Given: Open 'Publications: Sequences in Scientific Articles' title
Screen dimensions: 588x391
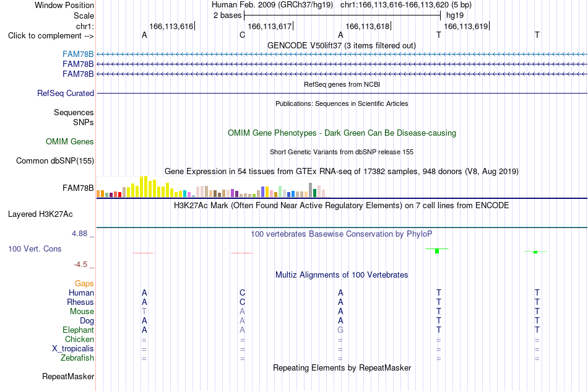Looking at the screenshot, I should 342,103.
